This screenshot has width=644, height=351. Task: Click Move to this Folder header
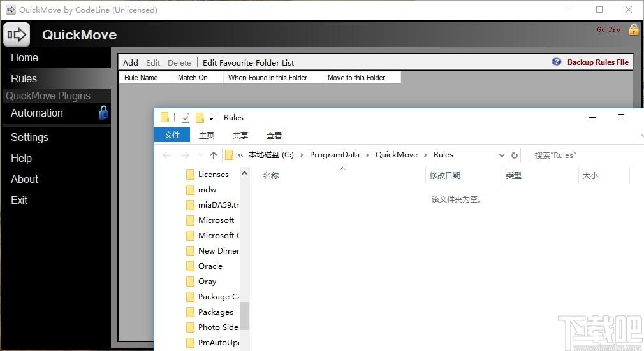[362, 78]
